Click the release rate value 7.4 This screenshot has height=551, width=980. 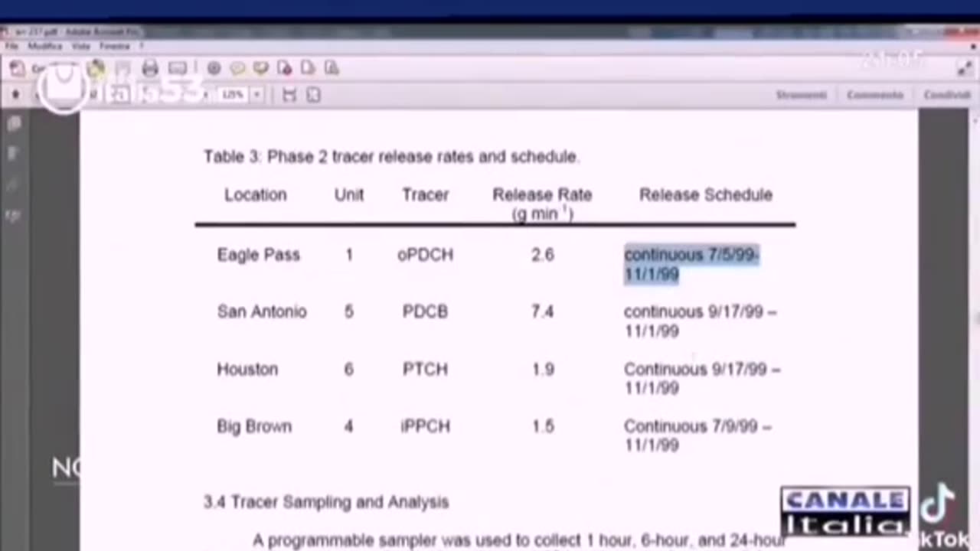pos(543,311)
